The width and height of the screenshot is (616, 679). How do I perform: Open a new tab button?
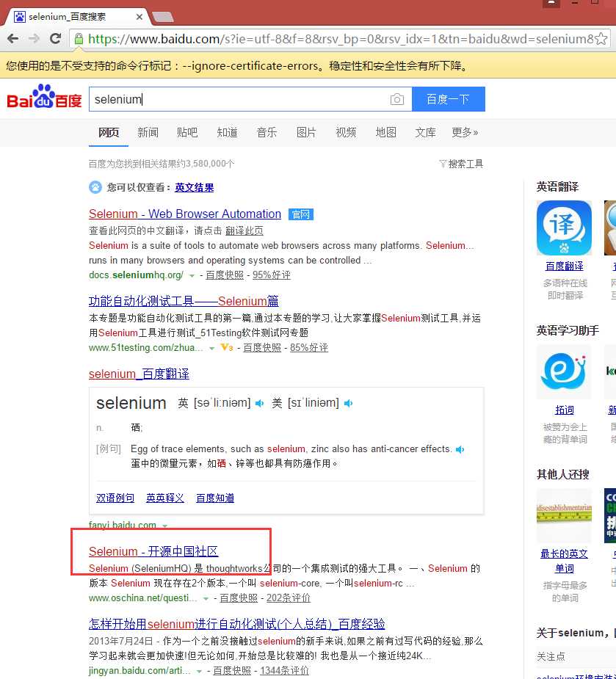163,17
